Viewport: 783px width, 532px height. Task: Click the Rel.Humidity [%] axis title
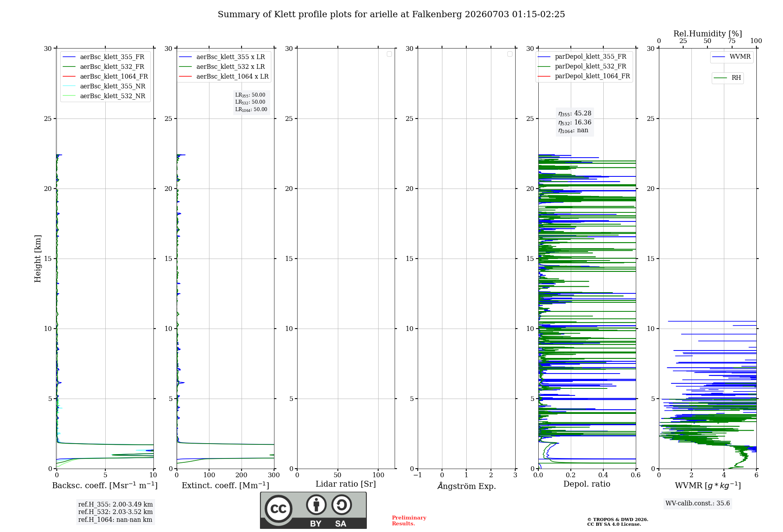[x=707, y=34]
